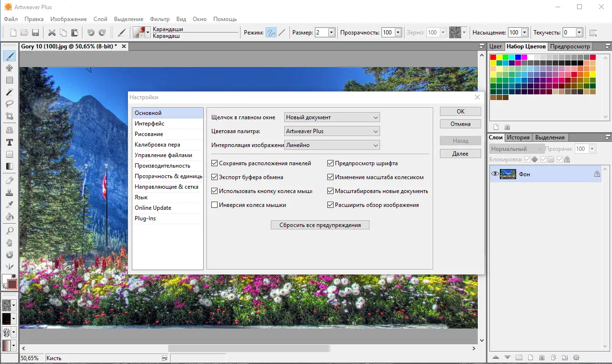
Task: Hide the Фон layer via eye icon
Action: [x=495, y=174]
